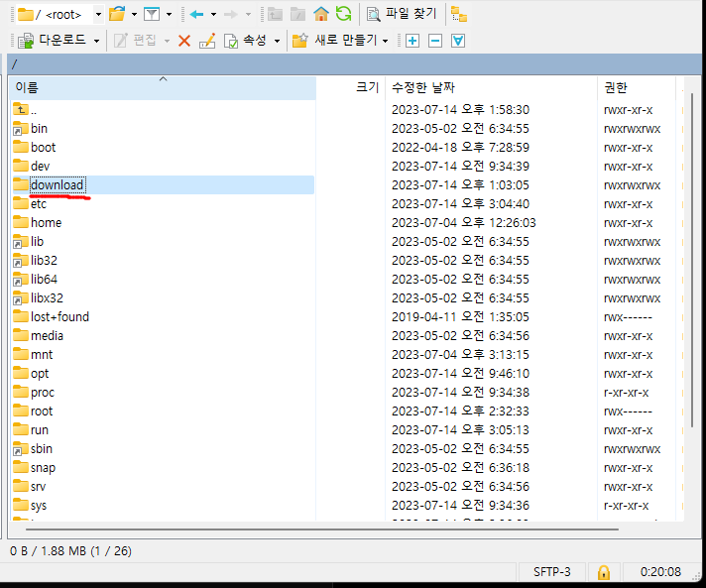Click the horizontal scrollbar below file list
The width and height of the screenshot is (706, 588).
pyautogui.click(x=322, y=529)
